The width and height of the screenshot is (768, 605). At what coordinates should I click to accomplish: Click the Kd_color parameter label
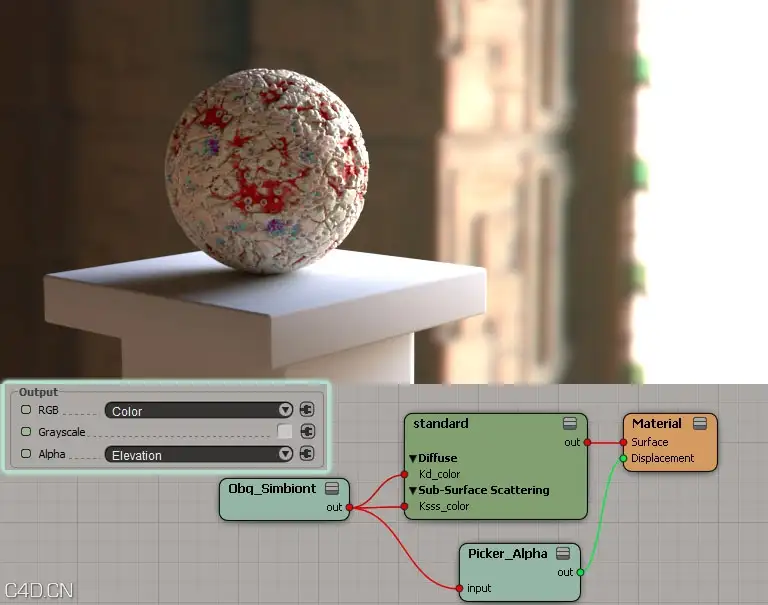pos(439,474)
